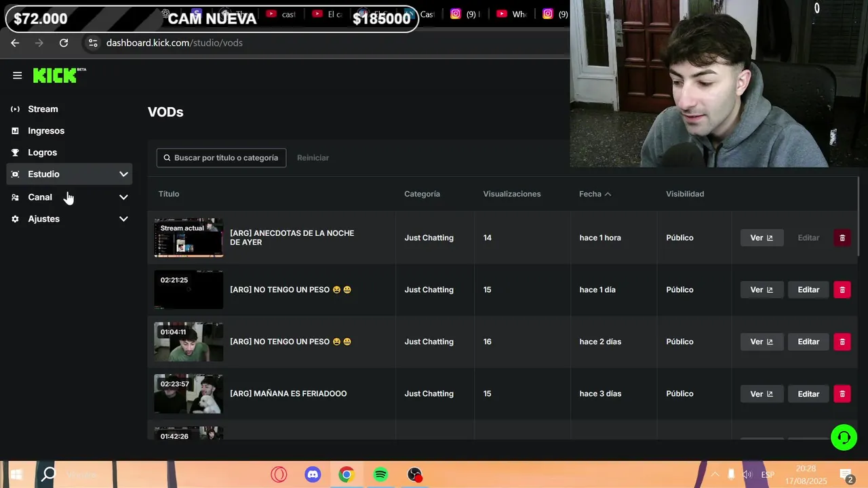Click the ANECDOTAS DE LA NOCHE DE AYER title
Image resolution: width=868 pixels, height=488 pixels.
point(292,238)
